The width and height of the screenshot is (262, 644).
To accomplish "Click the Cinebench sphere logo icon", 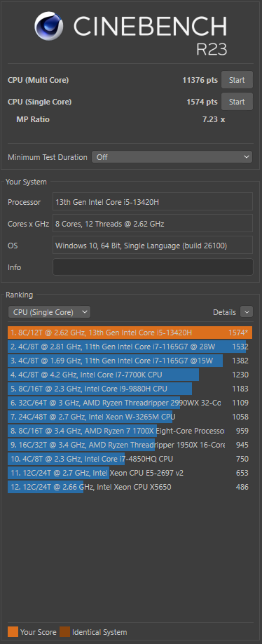I will click(49, 26).
